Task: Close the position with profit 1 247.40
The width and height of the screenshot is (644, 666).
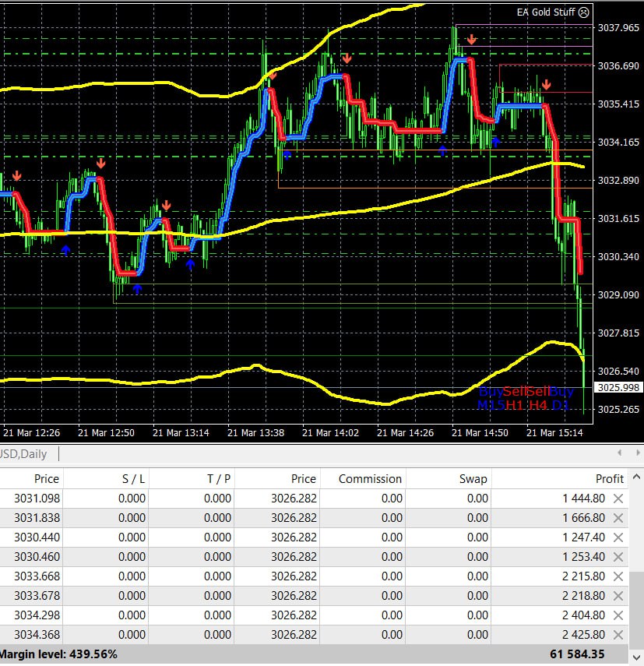Action: point(618,537)
